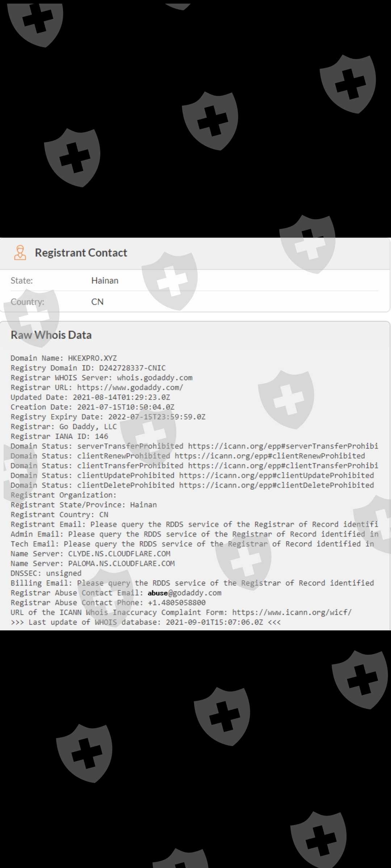
Task: Click the Updated Date line
Action: click(90, 397)
